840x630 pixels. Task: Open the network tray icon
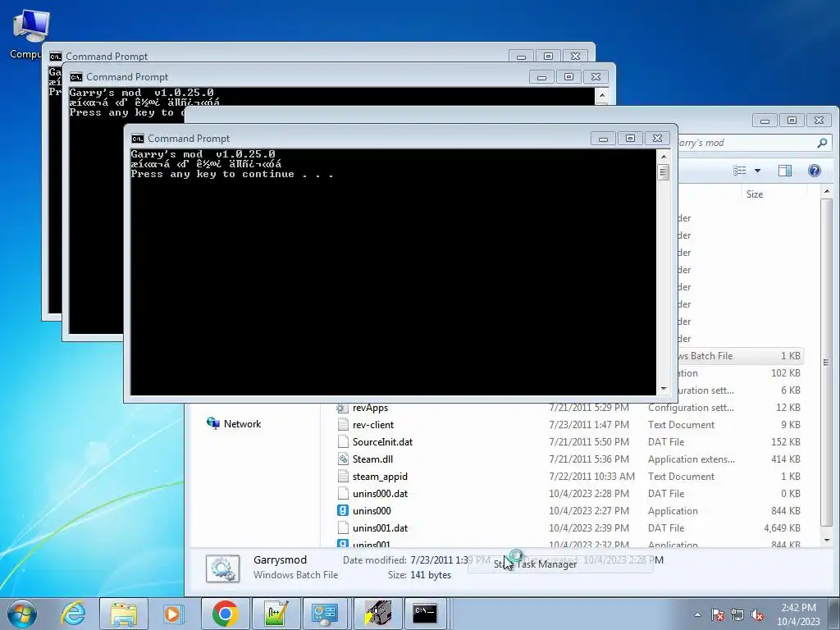coord(737,614)
